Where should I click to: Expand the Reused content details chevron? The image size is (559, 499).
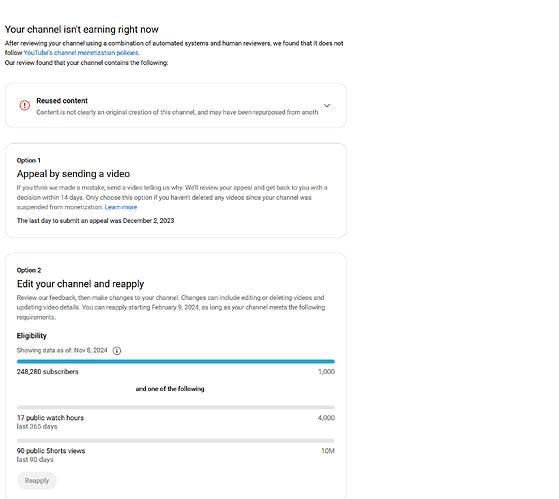click(327, 106)
